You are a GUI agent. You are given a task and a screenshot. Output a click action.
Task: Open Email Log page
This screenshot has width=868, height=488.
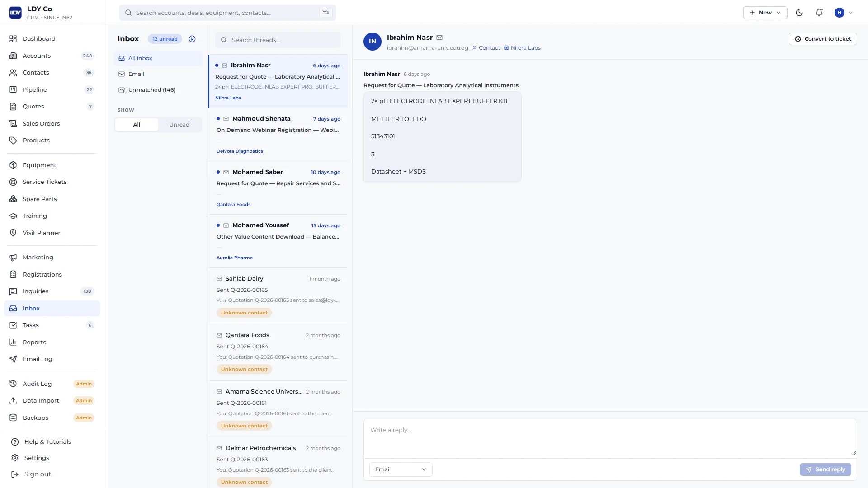tap(52, 359)
